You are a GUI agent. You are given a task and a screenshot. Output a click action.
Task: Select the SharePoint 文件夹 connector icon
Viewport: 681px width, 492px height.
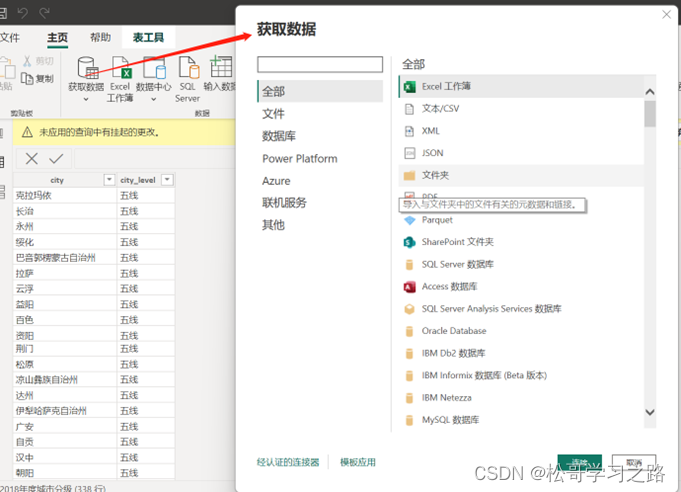[409, 242]
